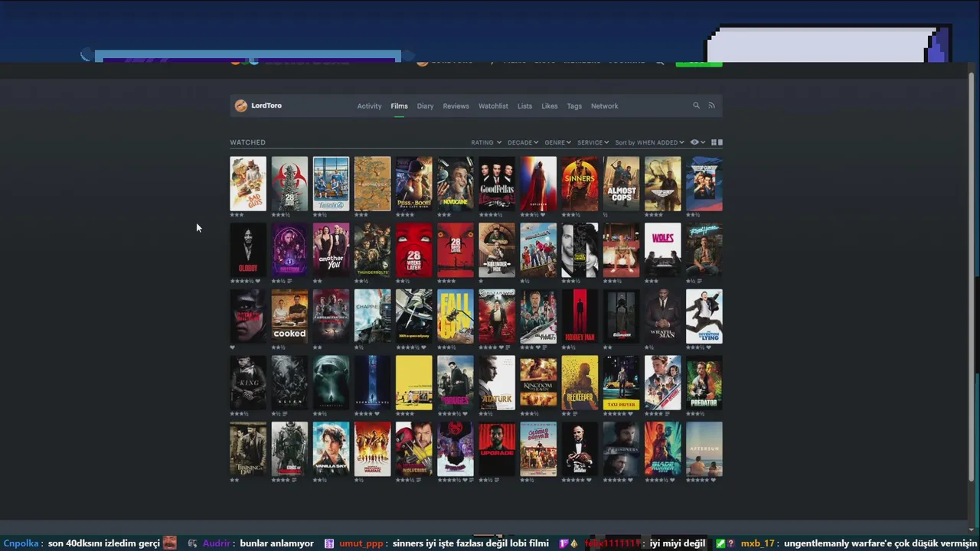Open the Genre filter dropdown

point(557,142)
